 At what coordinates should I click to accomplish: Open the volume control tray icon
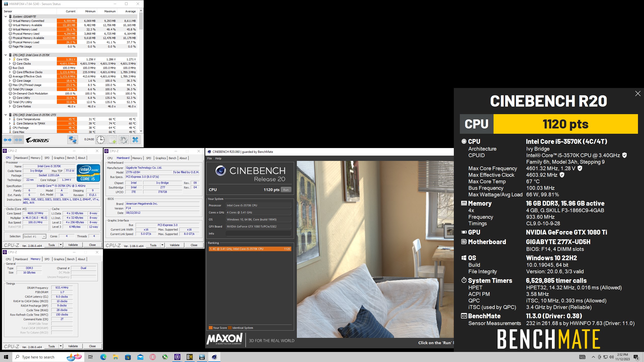point(612,357)
